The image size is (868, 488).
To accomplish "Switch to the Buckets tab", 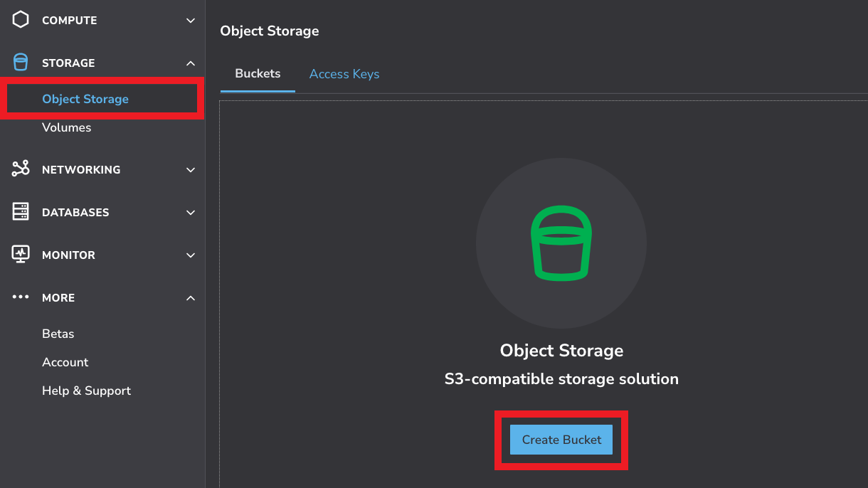I will pyautogui.click(x=258, y=74).
